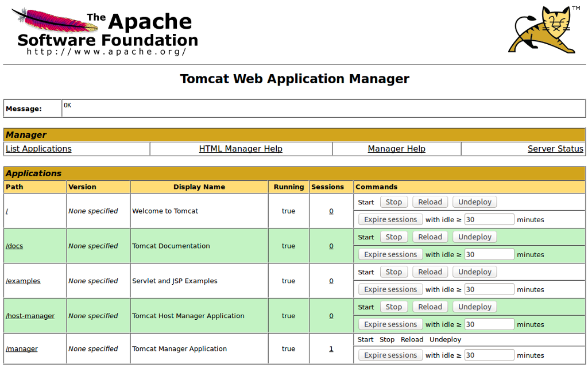Reload the Welcome to Tomcat application
This screenshot has width=588, height=368.
point(430,202)
